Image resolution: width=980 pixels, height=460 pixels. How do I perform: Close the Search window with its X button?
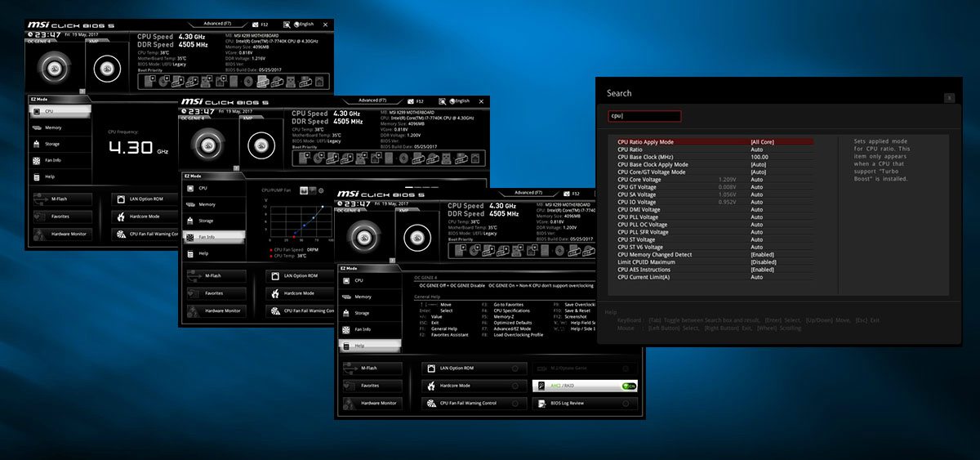coord(949,98)
